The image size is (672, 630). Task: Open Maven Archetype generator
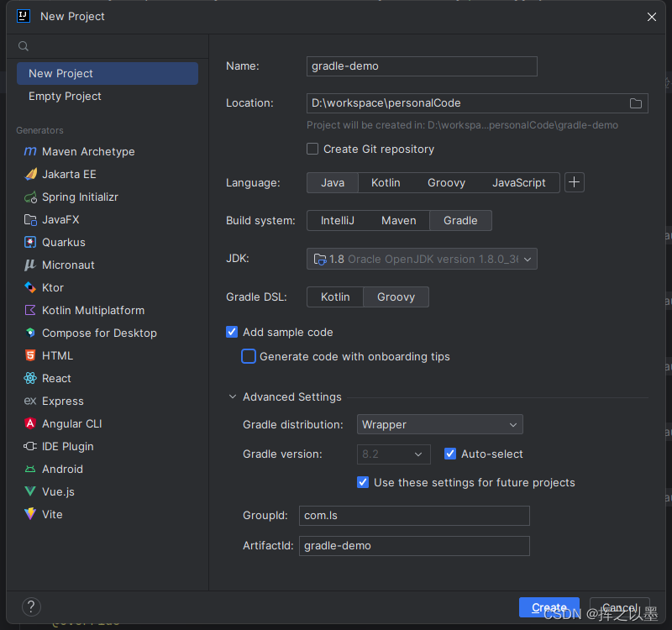(88, 152)
